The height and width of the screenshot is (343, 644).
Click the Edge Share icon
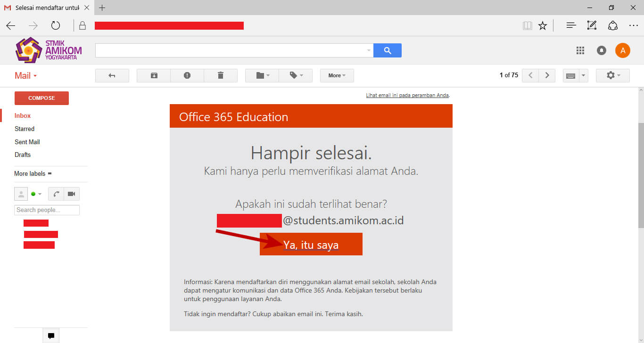point(612,25)
